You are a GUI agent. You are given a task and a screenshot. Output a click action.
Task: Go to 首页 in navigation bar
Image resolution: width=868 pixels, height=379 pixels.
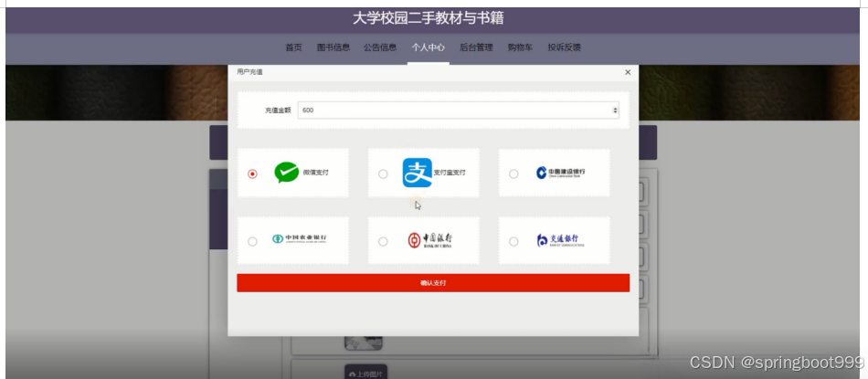coord(293,47)
